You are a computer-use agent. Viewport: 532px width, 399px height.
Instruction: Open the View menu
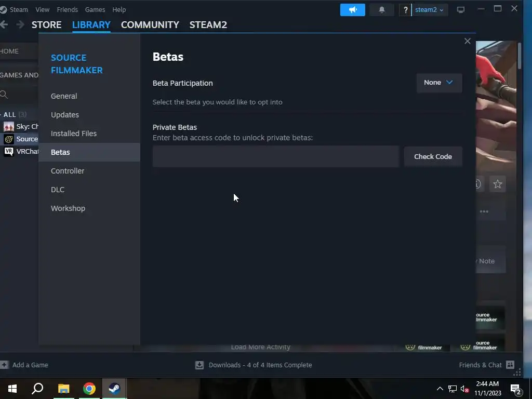click(43, 9)
